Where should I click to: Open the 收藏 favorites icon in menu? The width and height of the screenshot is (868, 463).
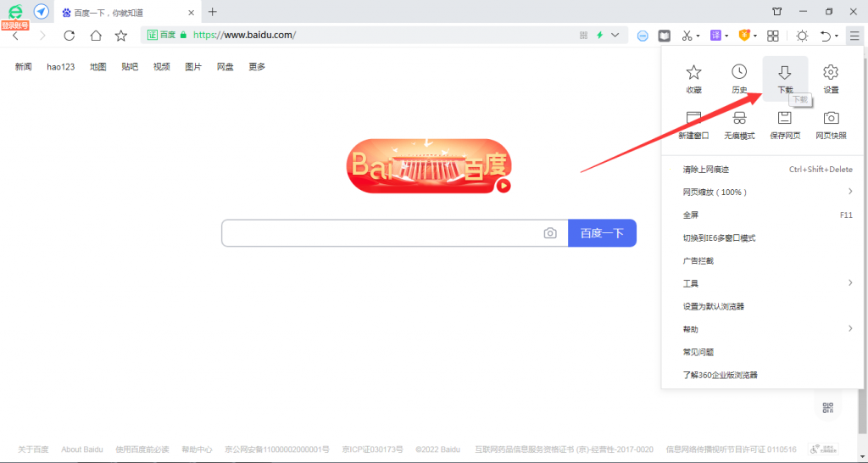693,79
